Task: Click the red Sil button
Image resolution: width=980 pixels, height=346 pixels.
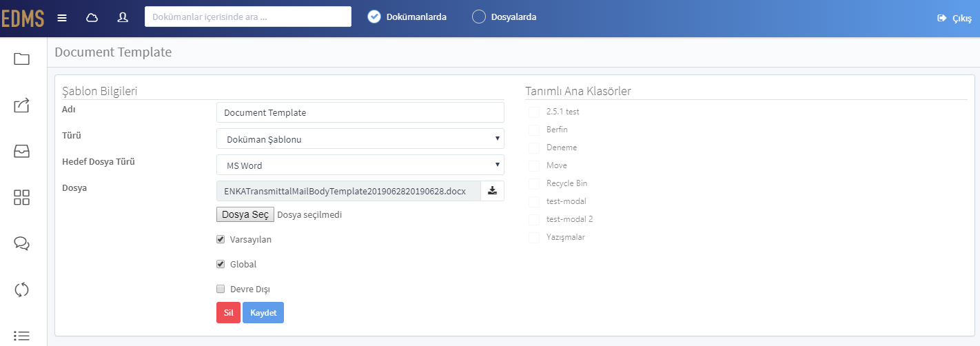Action: 228,312
